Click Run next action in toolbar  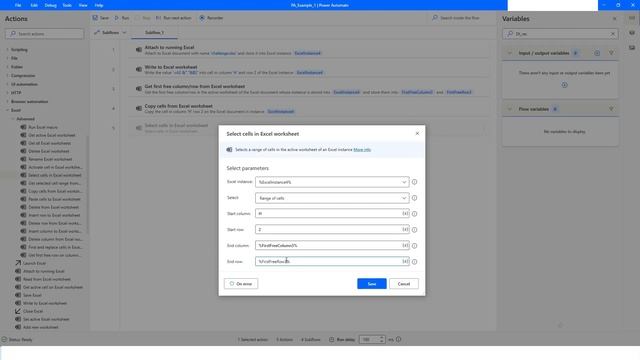click(x=173, y=18)
